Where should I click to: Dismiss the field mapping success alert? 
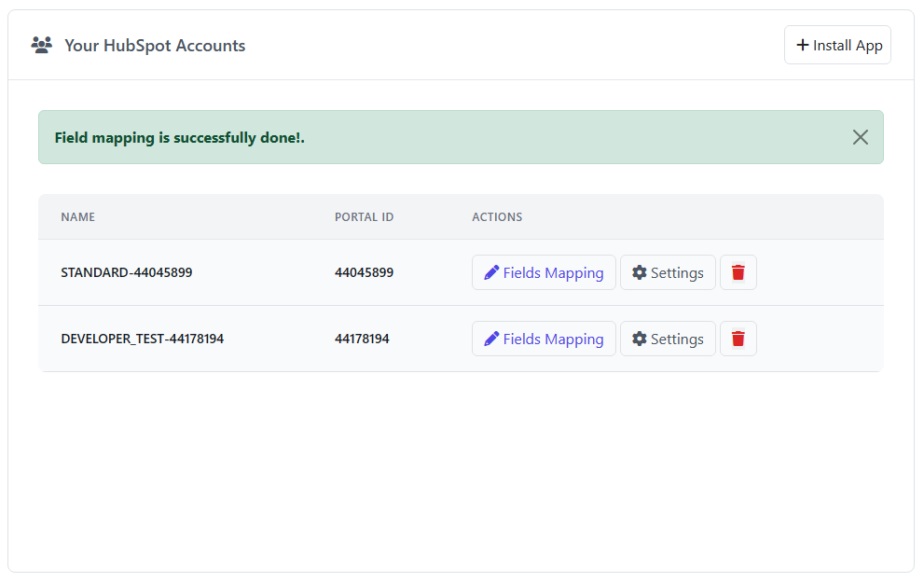coord(860,137)
